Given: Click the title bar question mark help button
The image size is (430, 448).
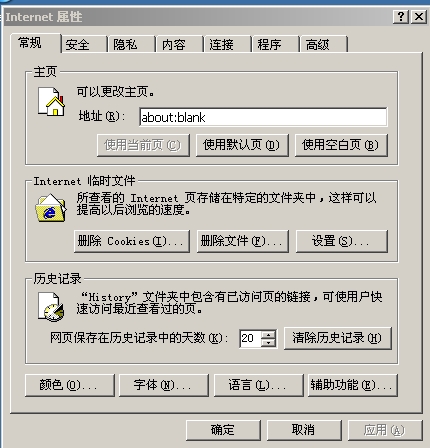Looking at the screenshot, I should click(401, 16).
